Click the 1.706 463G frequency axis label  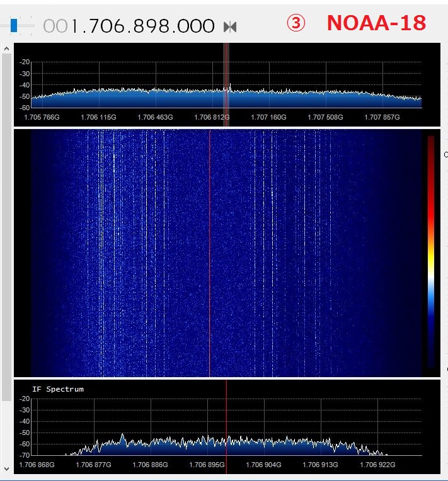pos(155,117)
